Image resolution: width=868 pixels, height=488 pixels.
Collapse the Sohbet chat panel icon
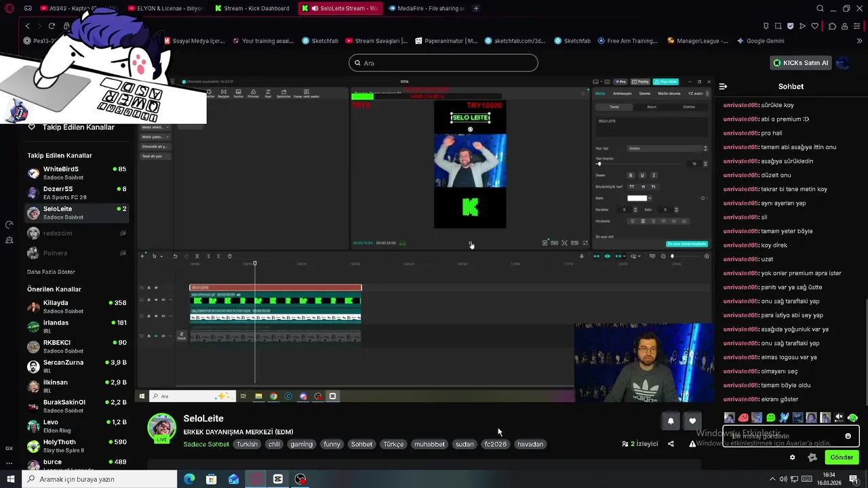coord(723,86)
